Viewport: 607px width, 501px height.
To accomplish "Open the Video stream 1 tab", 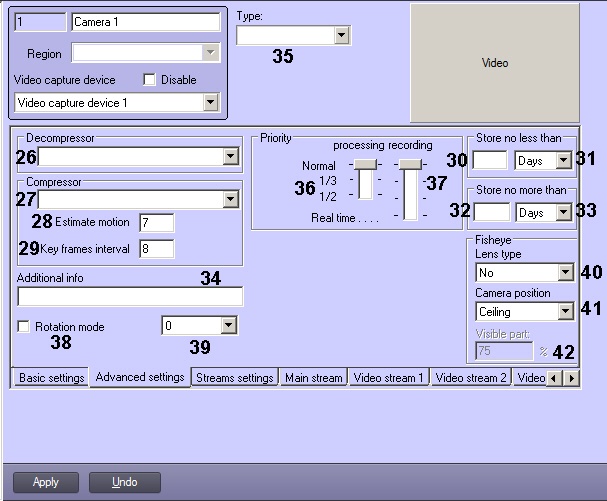I will (389, 378).
